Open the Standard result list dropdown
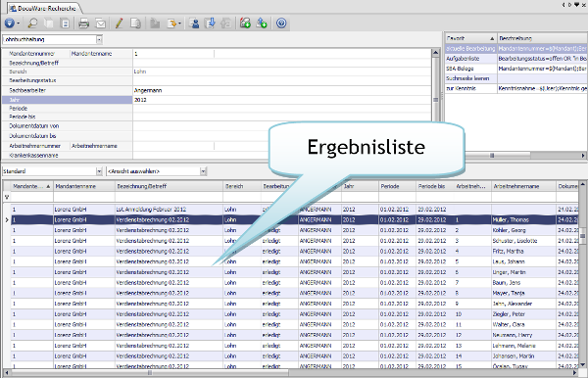Viewport: 588px width, 378px height. [99, 171]
